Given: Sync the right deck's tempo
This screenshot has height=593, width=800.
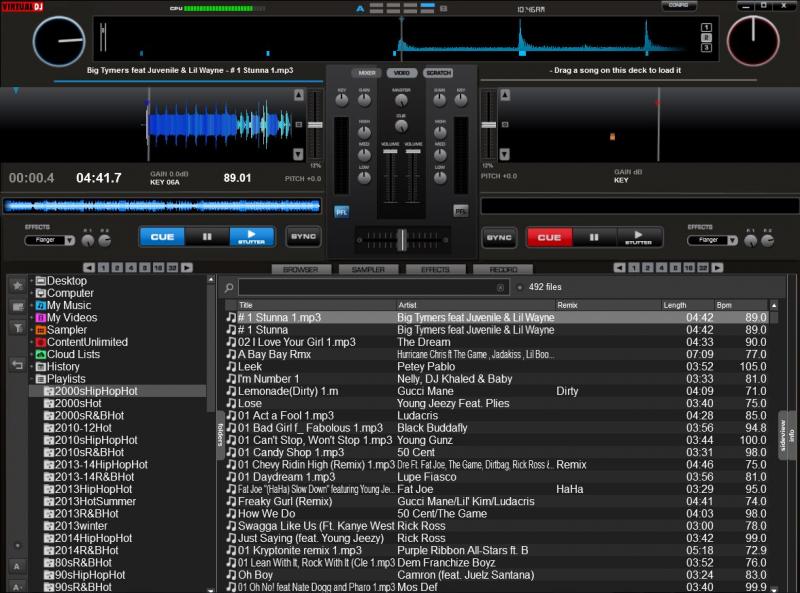Looking at the screenshot, I should pos(499,237).
